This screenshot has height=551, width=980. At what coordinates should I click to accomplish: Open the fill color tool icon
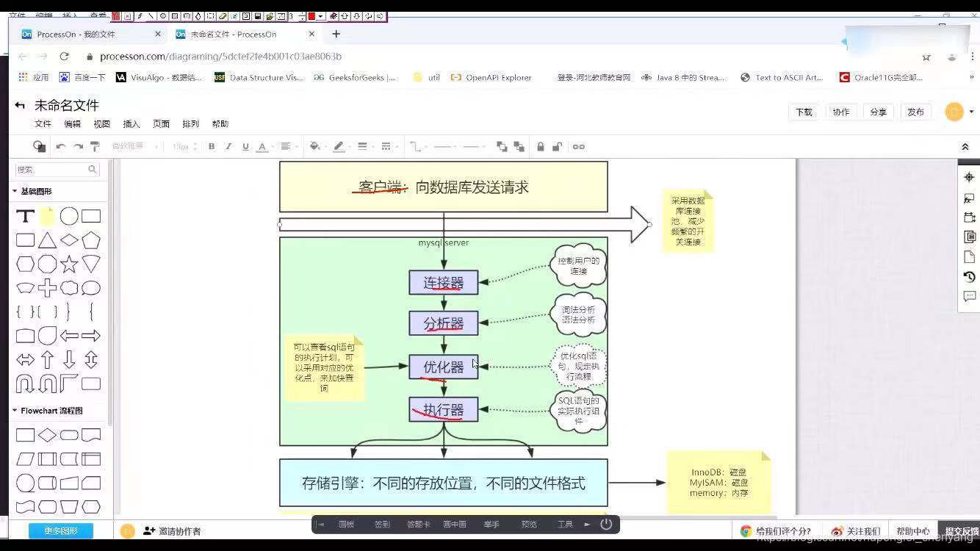point(314,146)
